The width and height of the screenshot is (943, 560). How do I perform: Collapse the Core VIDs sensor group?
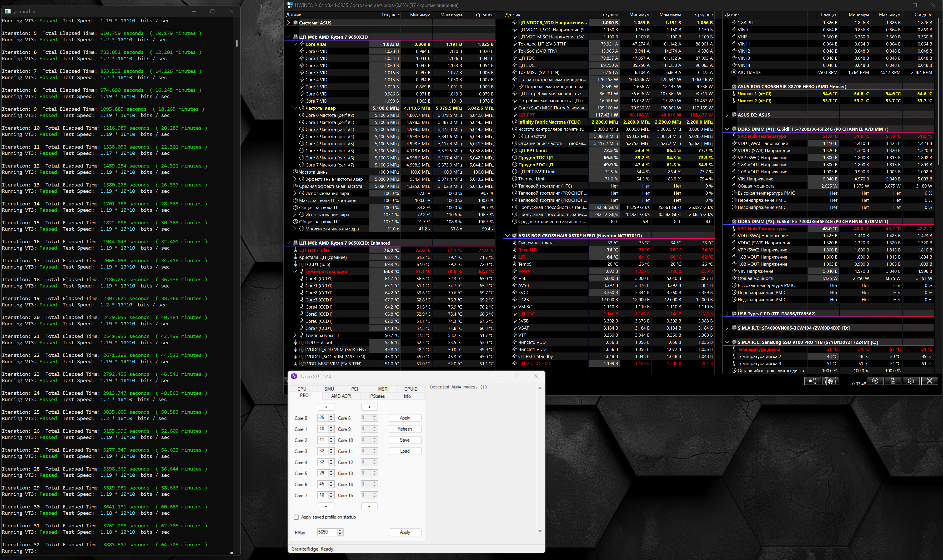point(295,44)
